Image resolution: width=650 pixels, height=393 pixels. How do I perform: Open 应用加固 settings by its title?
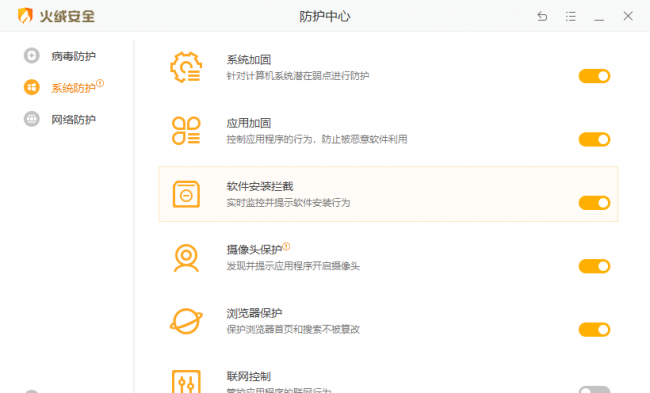pyautogui.click(x=249, y=123)
